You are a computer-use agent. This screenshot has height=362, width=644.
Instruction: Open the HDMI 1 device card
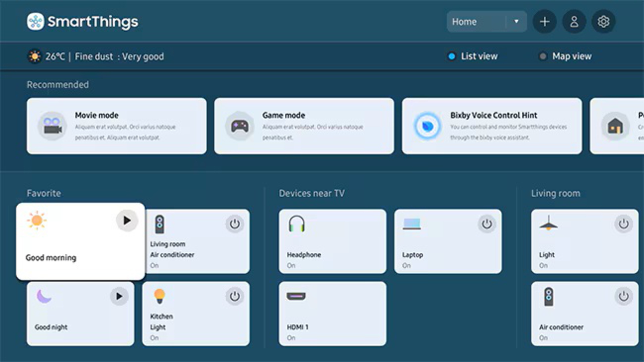pyautogui.click(x=333, y=314)
